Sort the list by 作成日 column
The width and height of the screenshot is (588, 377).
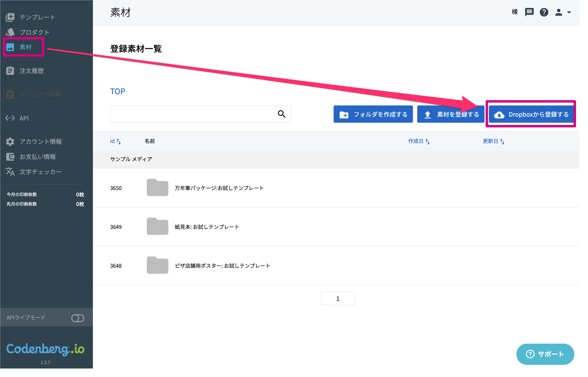tap(419, 141)
